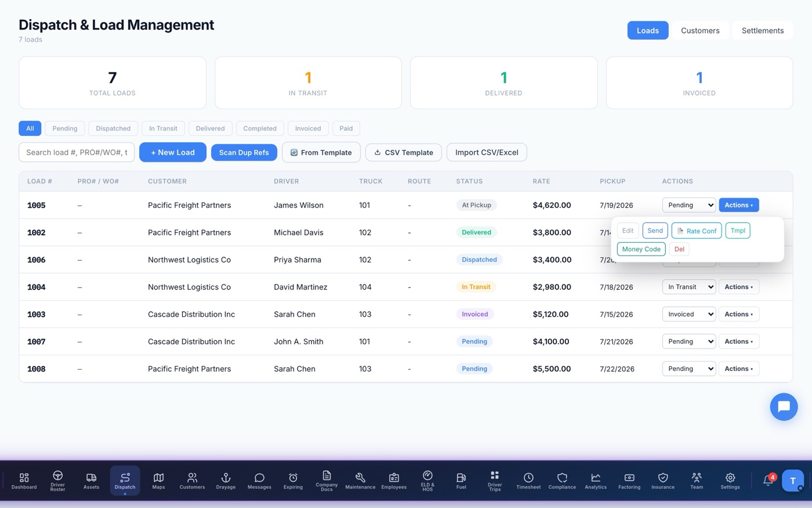Viewport: 812px width, 508px height.
Task: Open Company Docs icon
Action: pyautogui.click(x=327, y=481)
